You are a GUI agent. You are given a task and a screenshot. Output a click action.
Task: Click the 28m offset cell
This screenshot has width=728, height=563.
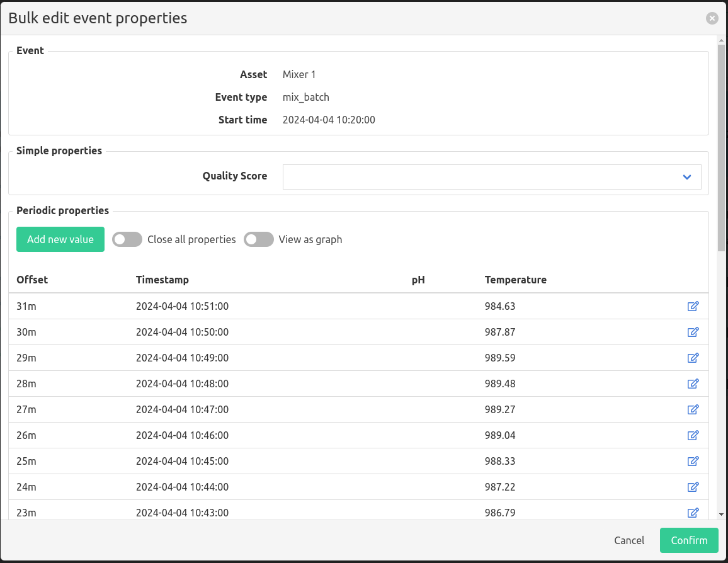point(26,384)
